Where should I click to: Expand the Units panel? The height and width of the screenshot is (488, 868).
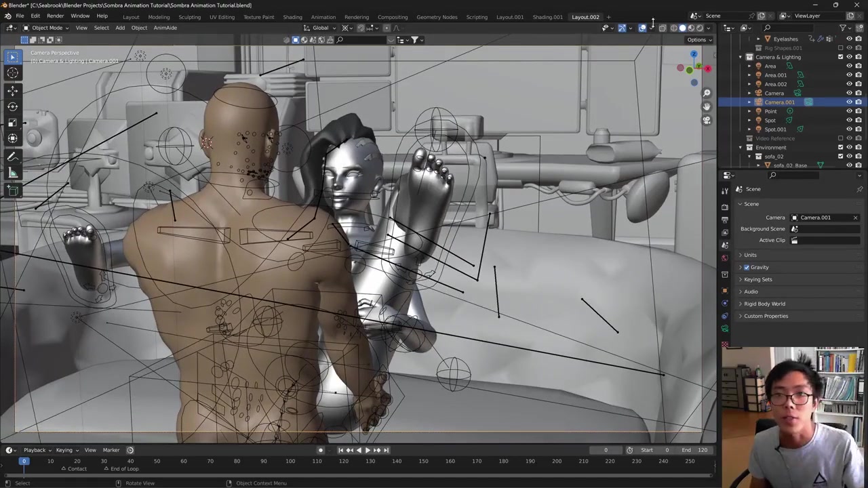[750, 255]
